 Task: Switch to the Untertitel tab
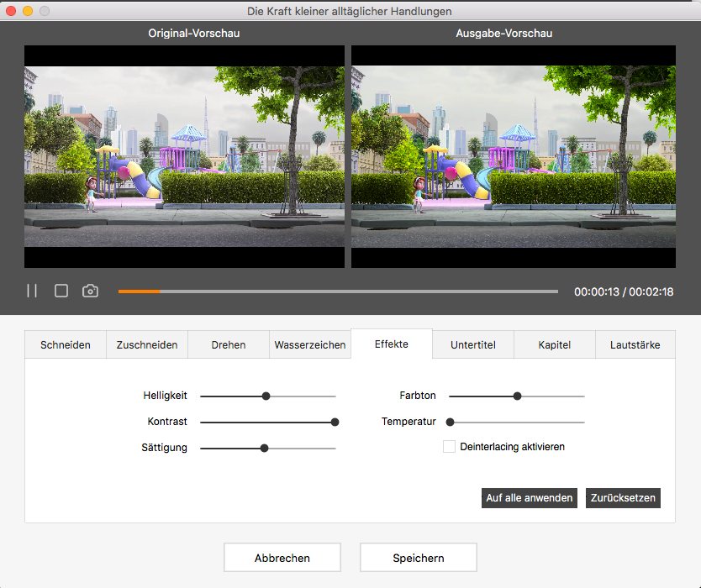[472, 344]
